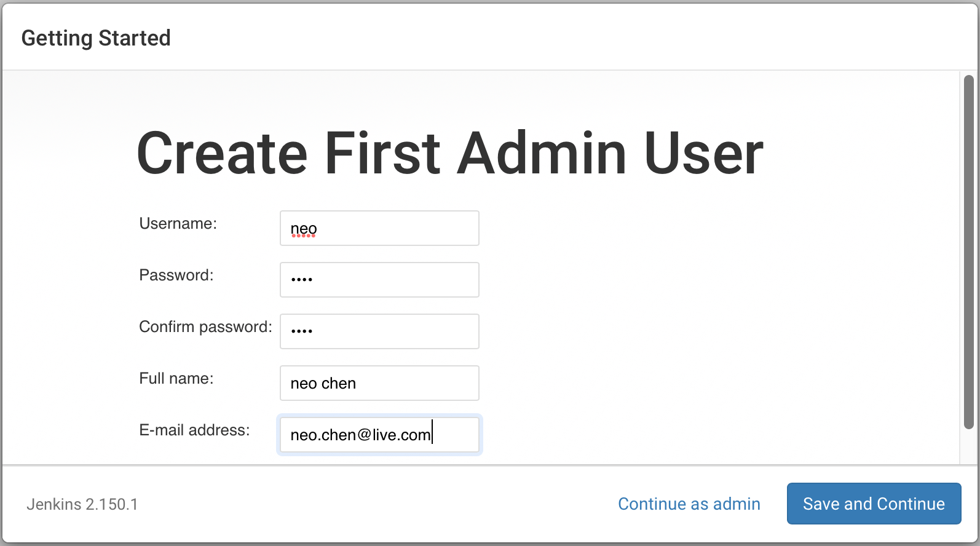Click the Username: label
This screenshot has height=546, width=980.
(x=178, y=223)
